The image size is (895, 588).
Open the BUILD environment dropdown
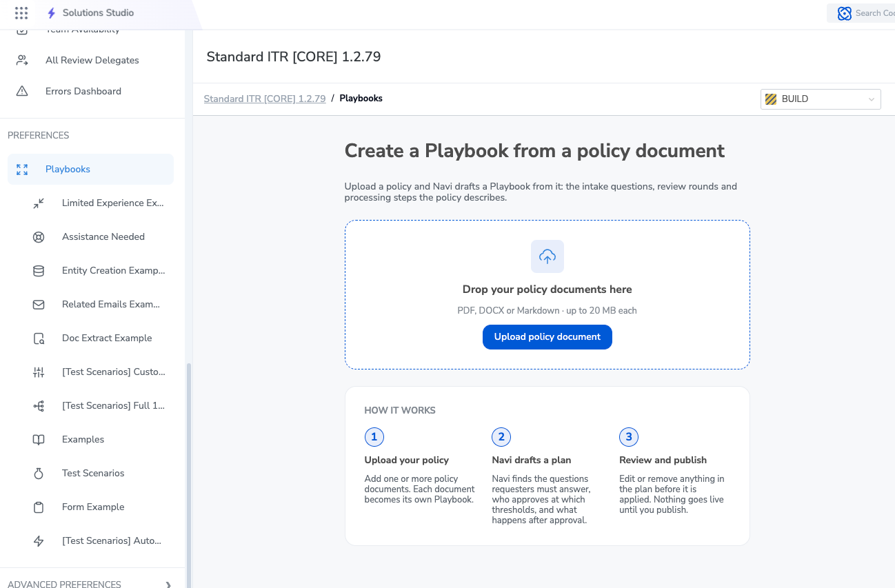(x=821, y=99)
